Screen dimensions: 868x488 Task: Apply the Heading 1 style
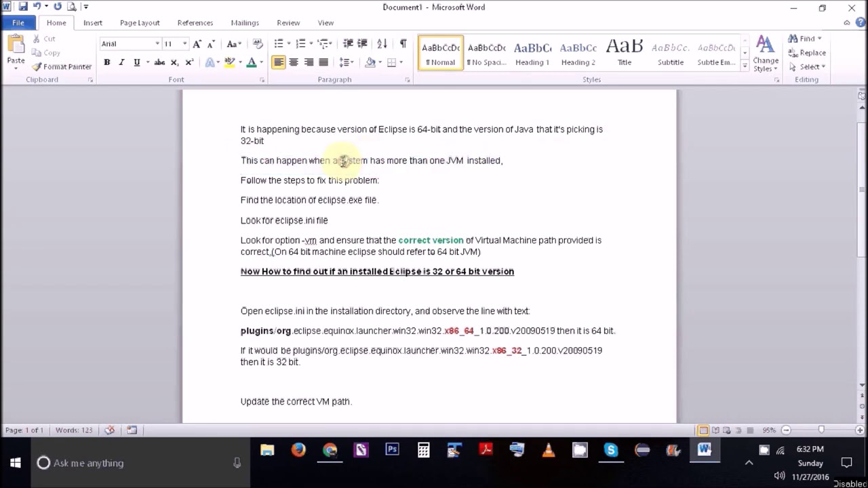tap(532, 53)
